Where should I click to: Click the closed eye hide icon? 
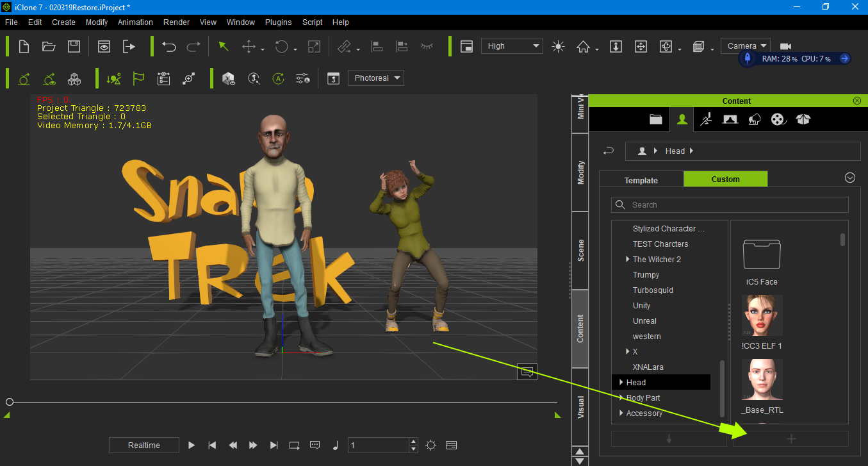pos(427,46)
